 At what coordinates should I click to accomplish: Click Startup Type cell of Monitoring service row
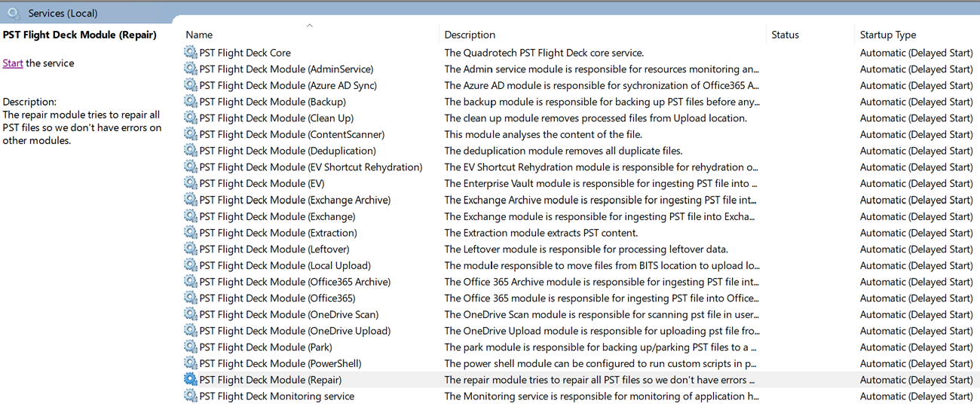916,396
